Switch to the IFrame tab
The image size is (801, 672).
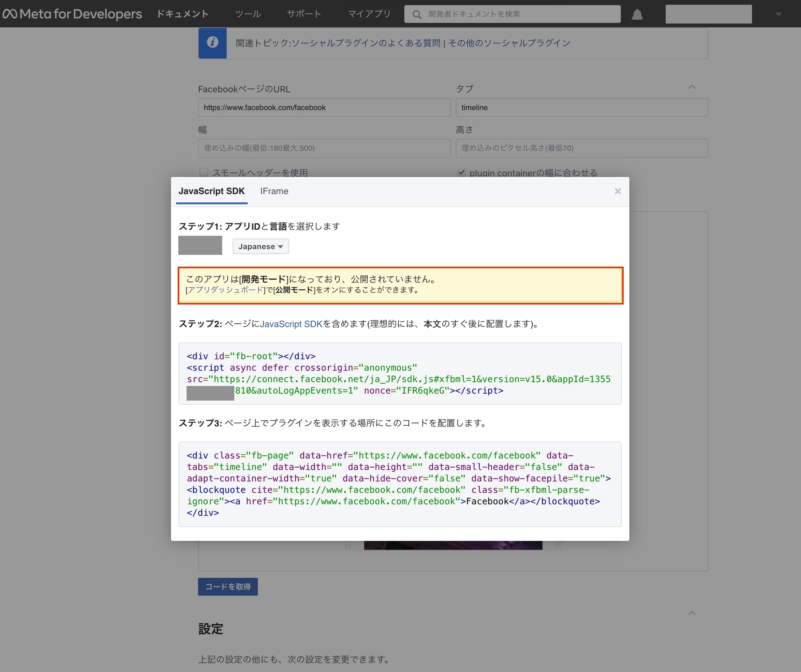click(x=274, y=191)
